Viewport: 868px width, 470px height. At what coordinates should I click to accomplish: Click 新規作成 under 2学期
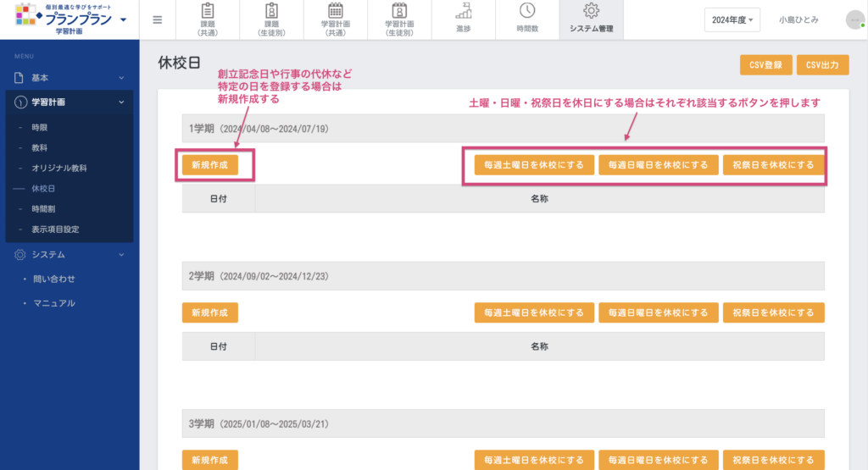210,312
